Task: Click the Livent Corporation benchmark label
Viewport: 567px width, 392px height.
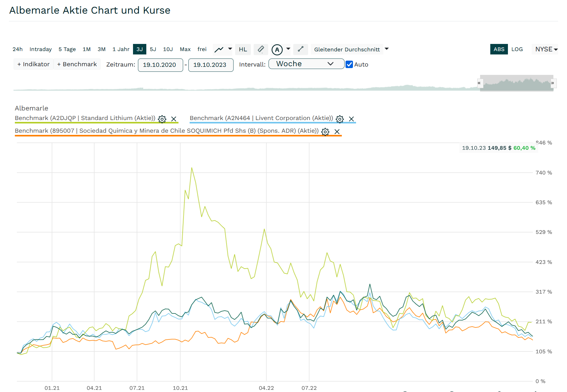Action: (x=261, y=118)
